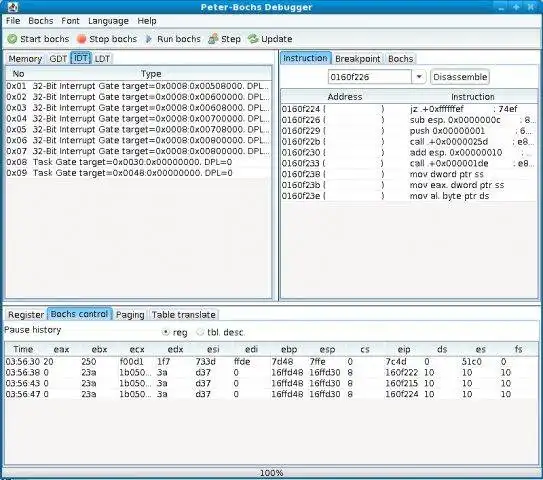
Task: Click the Time column header
Action: click(23, 349)
